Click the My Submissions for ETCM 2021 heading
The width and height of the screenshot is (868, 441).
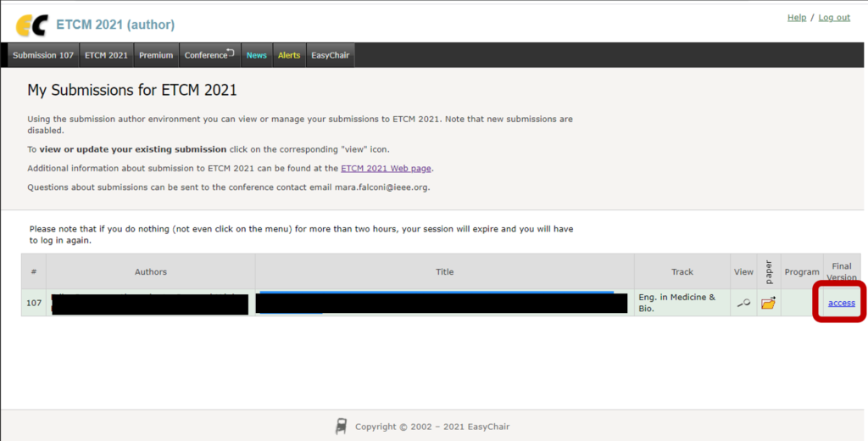pos(132,90)
